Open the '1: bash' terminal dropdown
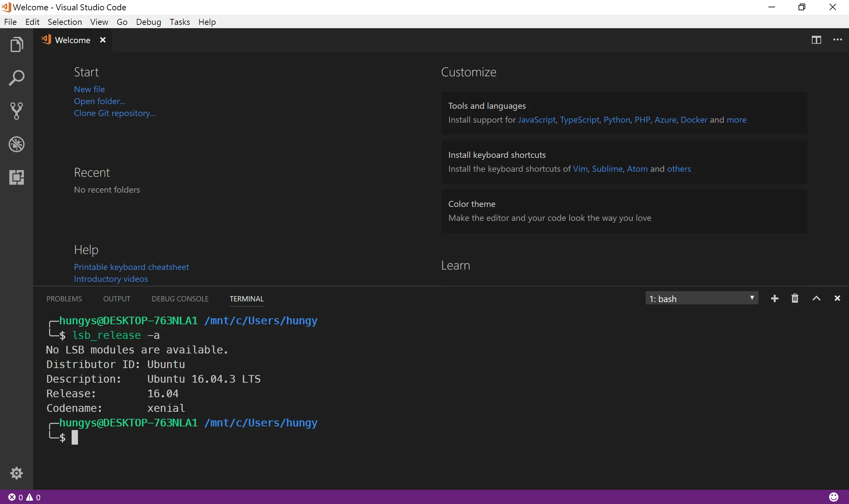Screen dimensions: 849x504 701,298
